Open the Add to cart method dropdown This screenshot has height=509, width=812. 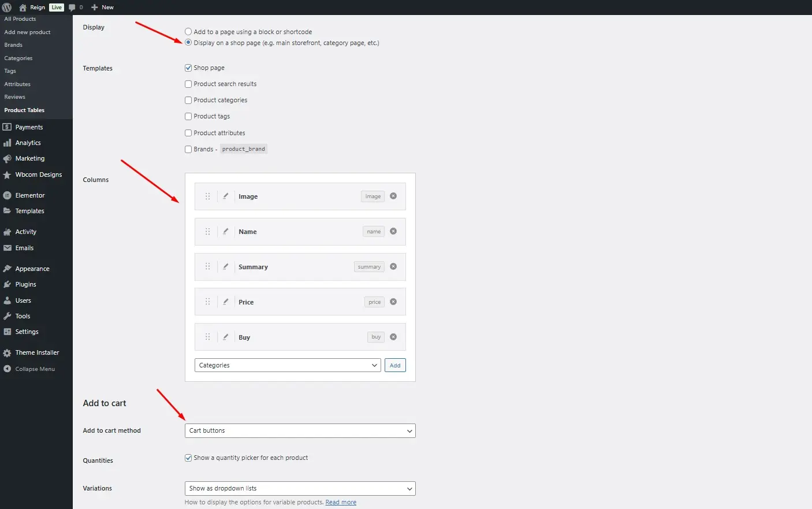click(299, 430)
